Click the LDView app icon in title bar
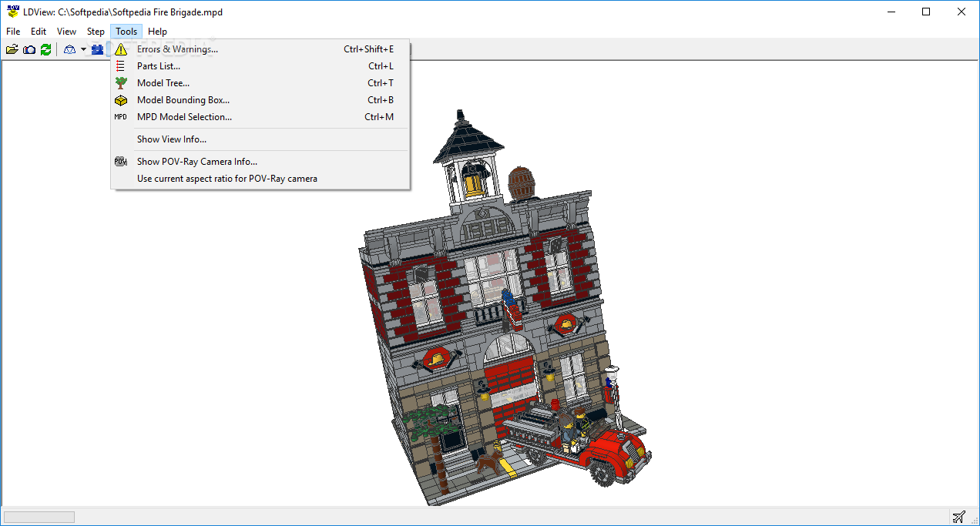The image size is (980, 526). (12, 12)
